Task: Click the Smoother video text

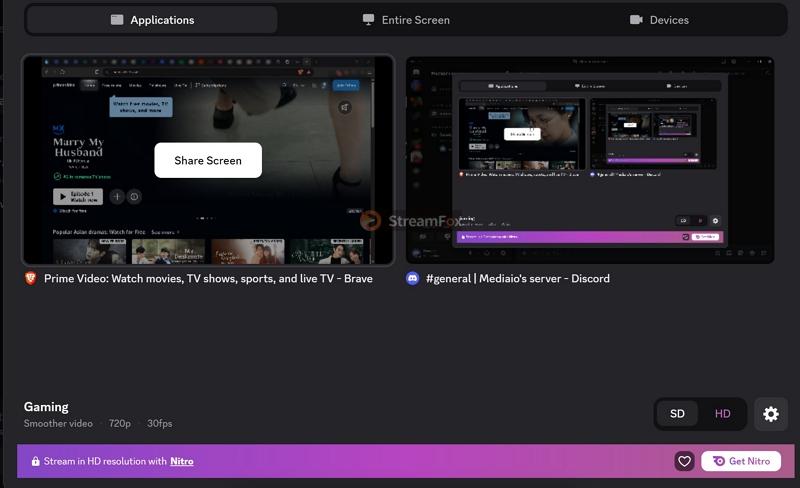Action: (x=58, y=423)
